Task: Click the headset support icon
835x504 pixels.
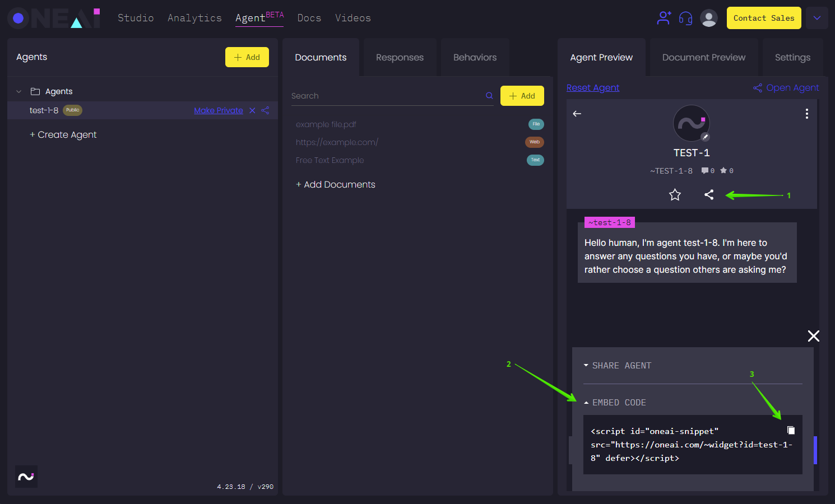Action: point(685,18)
